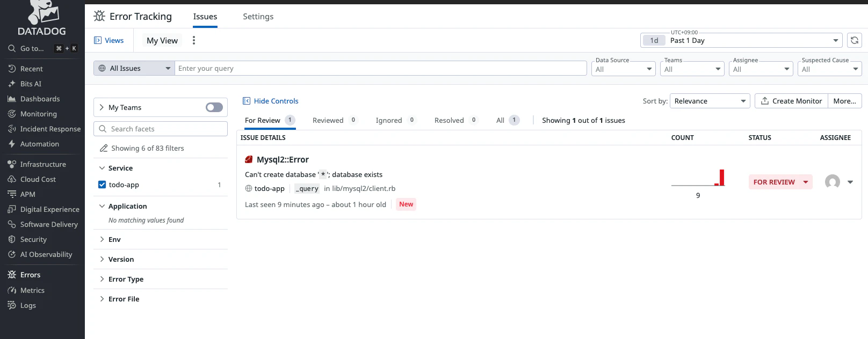Image resolution: width=868 pixels, height=339 pixels.
Task: Click the Views link
Action: coord(109,40)
